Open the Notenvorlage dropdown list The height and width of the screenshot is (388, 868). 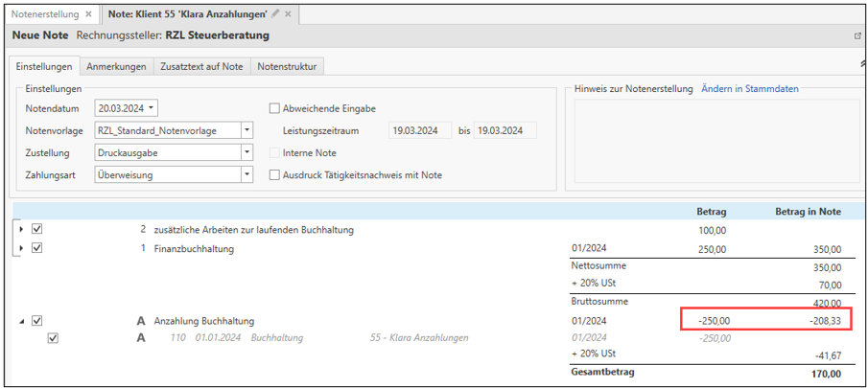(x=246, y=130)
